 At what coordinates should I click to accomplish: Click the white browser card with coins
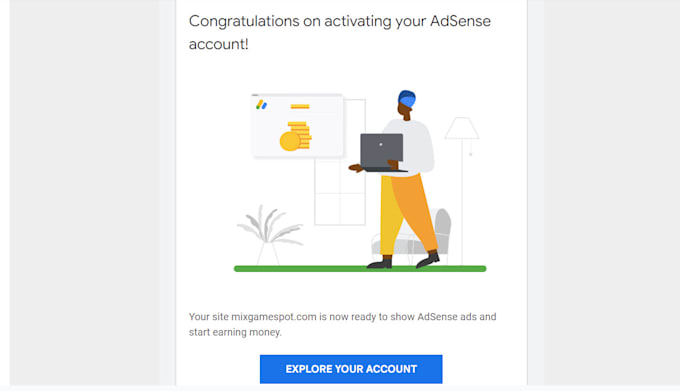click(298, 125)
